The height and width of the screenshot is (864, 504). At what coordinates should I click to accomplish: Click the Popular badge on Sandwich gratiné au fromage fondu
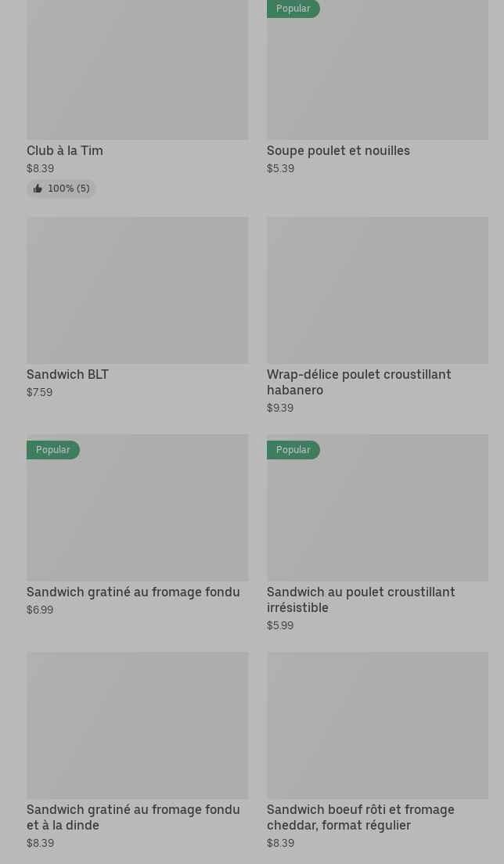(x=53, y=450)
